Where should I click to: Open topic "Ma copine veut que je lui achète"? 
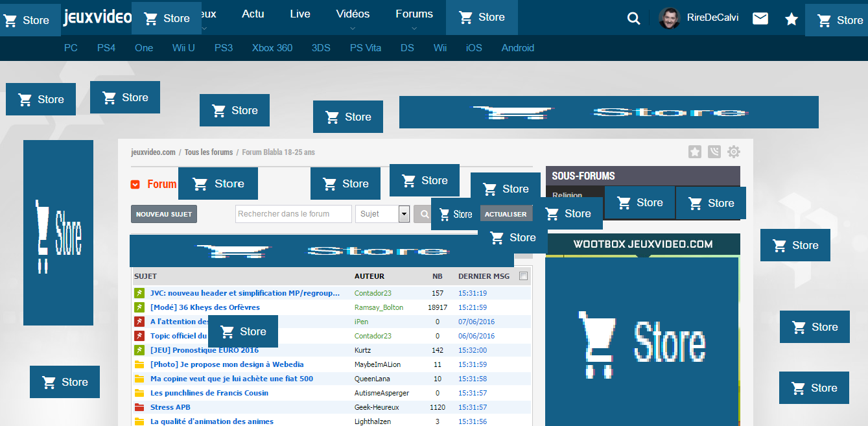231,379
